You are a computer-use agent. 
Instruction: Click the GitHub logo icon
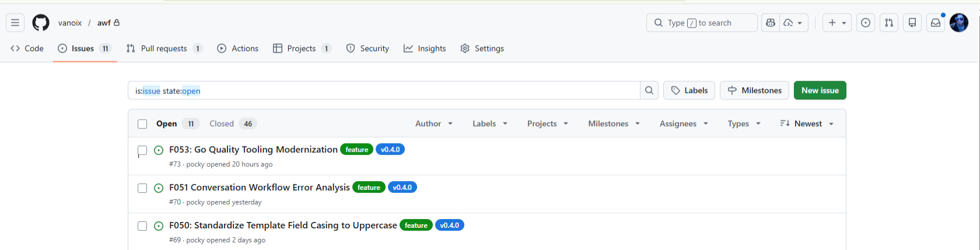41,23
